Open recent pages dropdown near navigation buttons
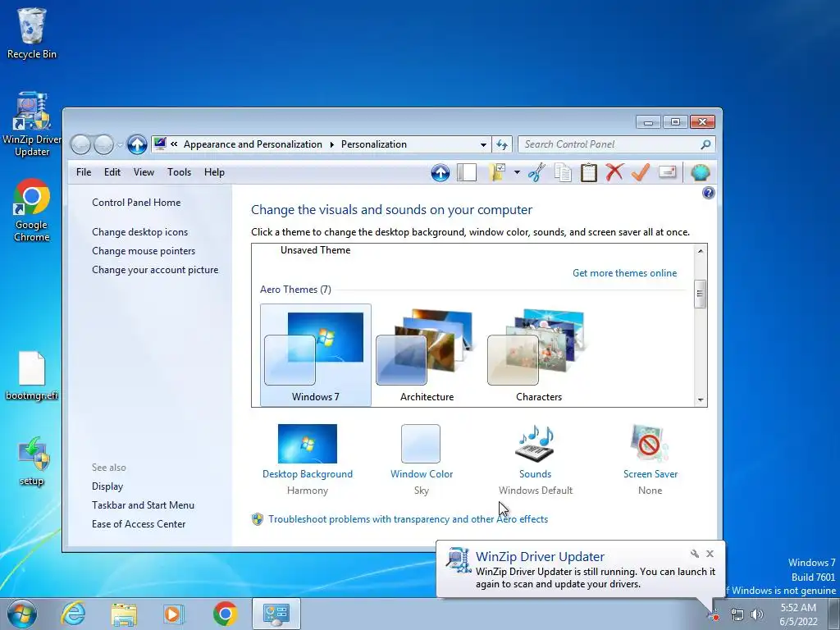The image size is (840, 630). click(120, 144)
